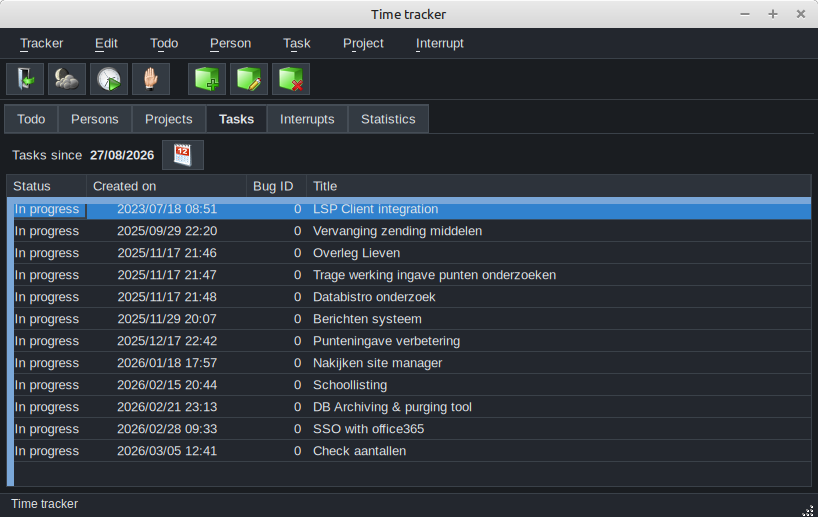Sort by the Created on column header
This screenshot has height=517, width=818.
[166, 186]
